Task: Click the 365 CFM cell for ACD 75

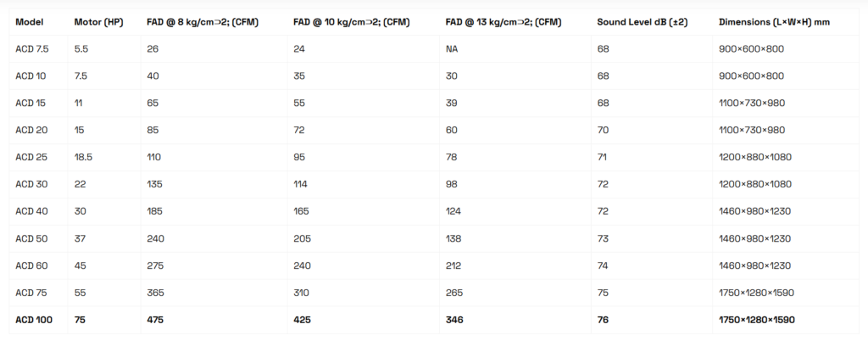Action: (x=154, y=293)
